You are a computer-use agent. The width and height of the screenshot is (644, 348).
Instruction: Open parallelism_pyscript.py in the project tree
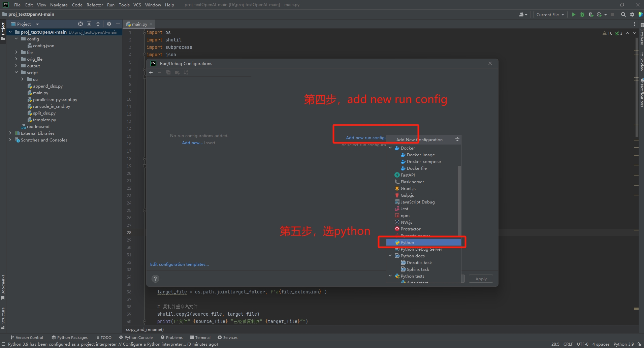[55, 99]
